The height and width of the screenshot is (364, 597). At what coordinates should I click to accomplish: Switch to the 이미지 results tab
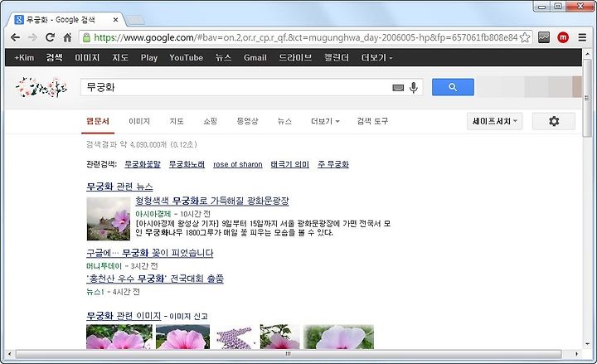pos(139,121)
